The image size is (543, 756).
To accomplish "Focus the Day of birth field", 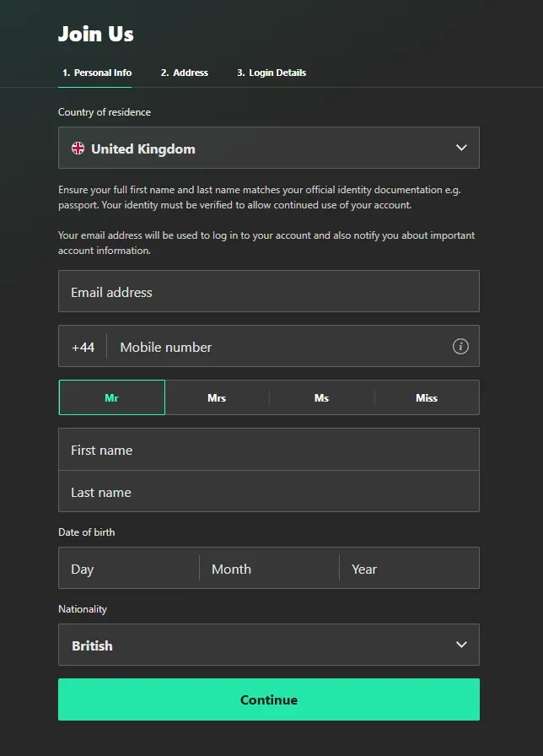I will coord(128,569).
